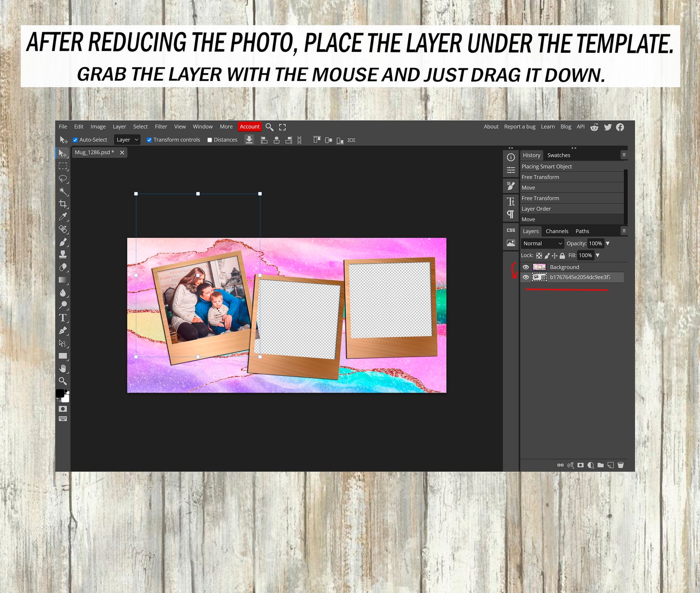
Task: Open the Filter menu
Action: click(x=161, y=127)
